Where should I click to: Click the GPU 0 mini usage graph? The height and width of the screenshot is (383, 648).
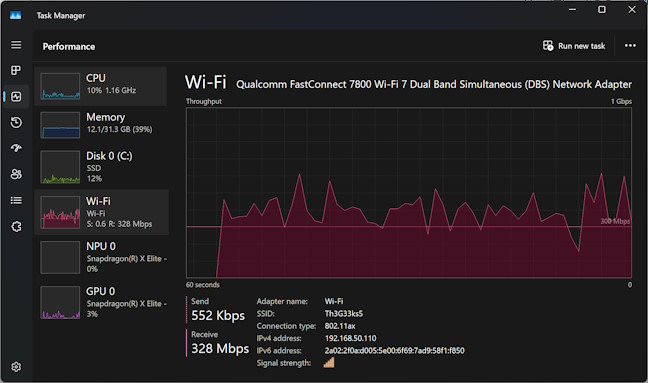pos(60,302)
